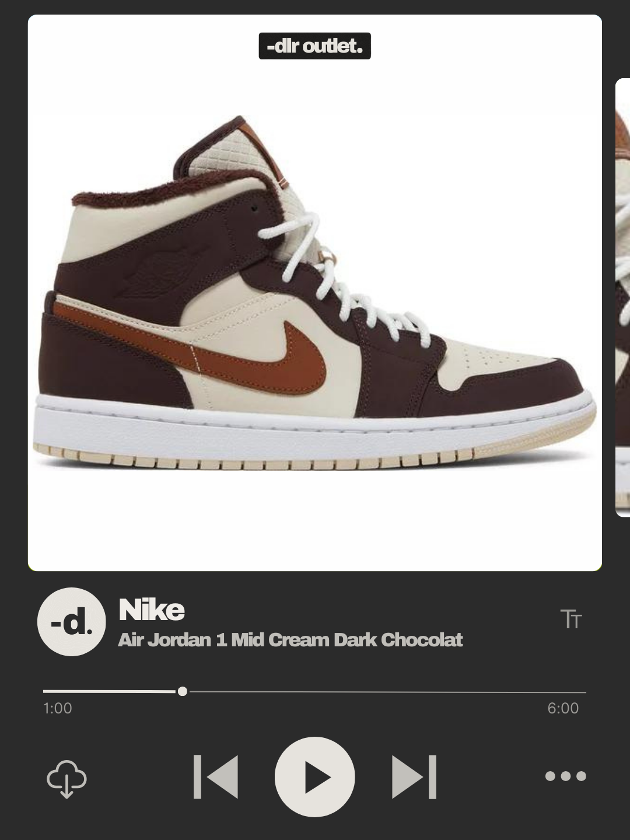Click the 6:00 total duration label
This screenshot has height=840, width=630.
pos(563,708)
